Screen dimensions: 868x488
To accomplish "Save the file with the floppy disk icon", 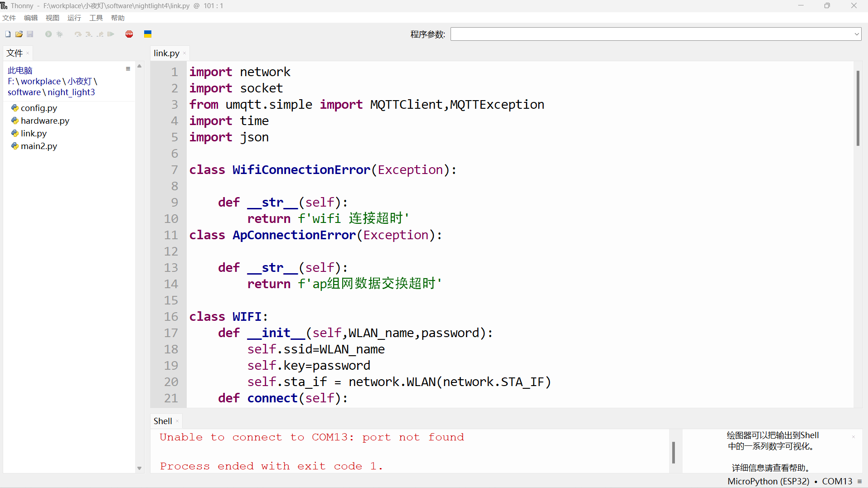I will (x=30, y=34).
